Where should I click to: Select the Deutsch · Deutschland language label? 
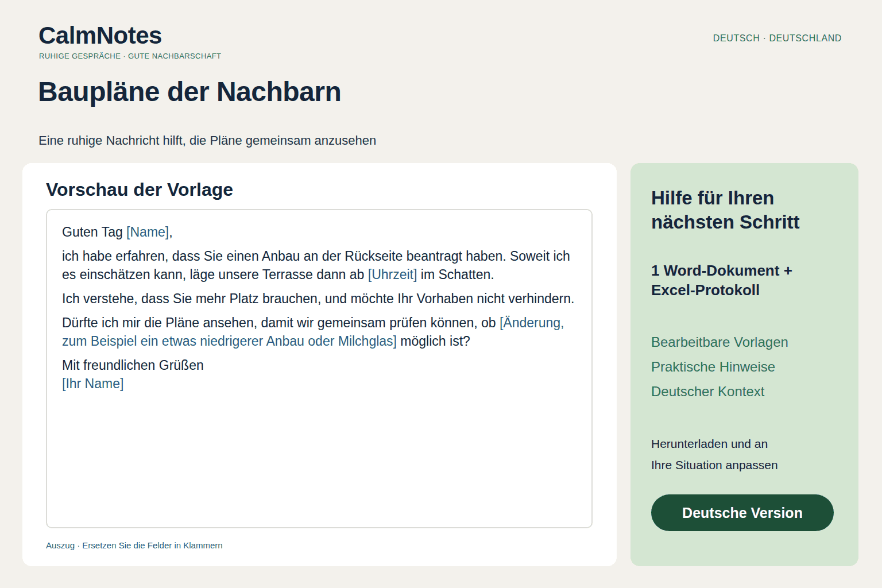[x=777, y=38]
